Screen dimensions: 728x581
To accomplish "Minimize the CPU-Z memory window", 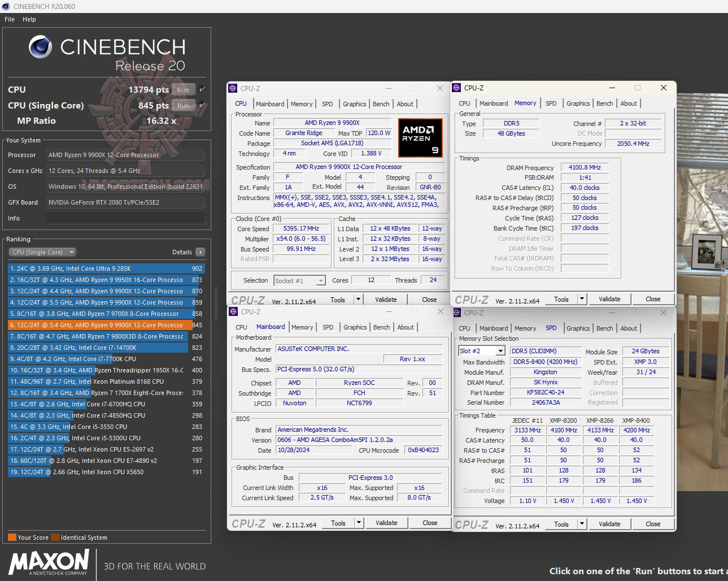I will [612, 88].
